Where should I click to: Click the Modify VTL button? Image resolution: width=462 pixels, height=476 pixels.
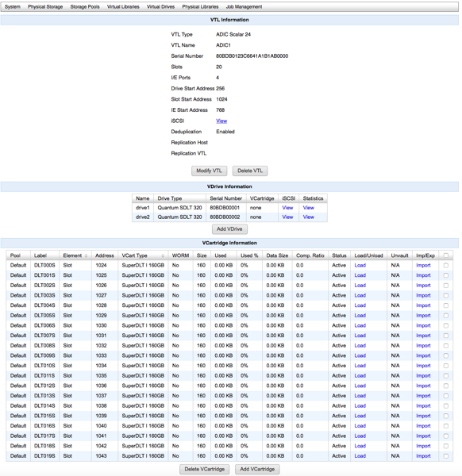coord(209,171)
